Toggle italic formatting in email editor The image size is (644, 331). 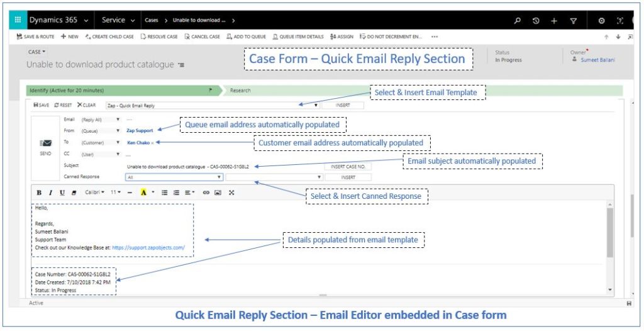(51, 193)
